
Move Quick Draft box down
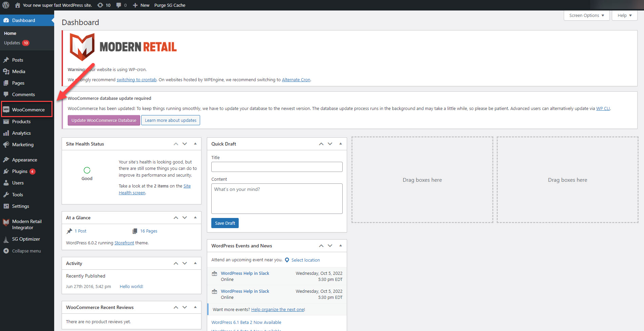(330, 144)
